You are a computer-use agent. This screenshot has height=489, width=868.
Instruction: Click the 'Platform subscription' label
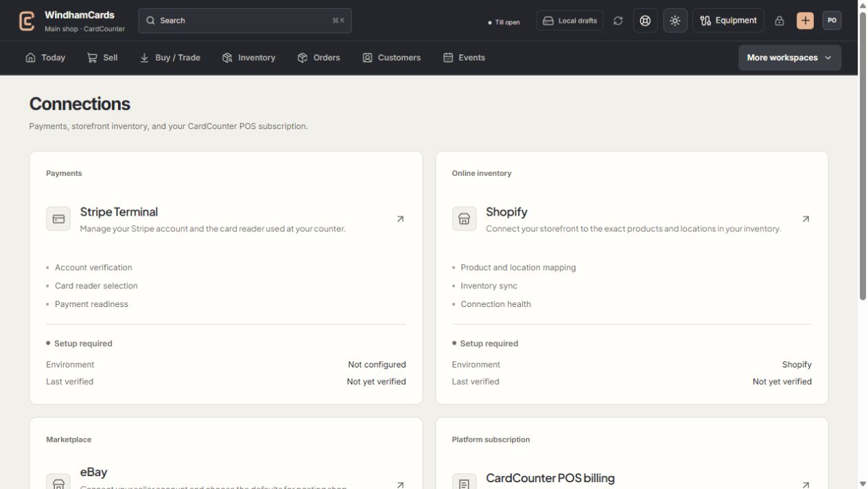coord(491,440)
